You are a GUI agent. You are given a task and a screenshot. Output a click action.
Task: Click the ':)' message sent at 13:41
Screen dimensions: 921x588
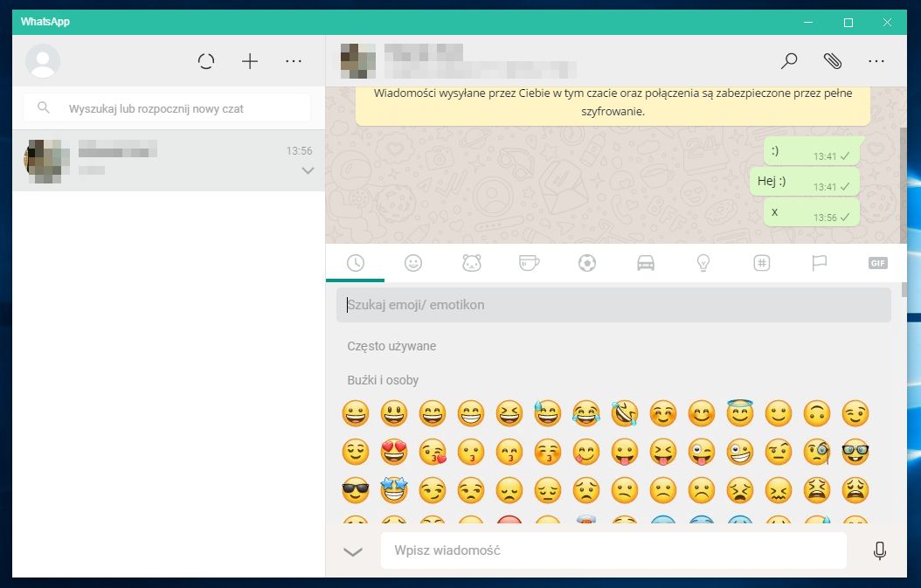point(813,151)
